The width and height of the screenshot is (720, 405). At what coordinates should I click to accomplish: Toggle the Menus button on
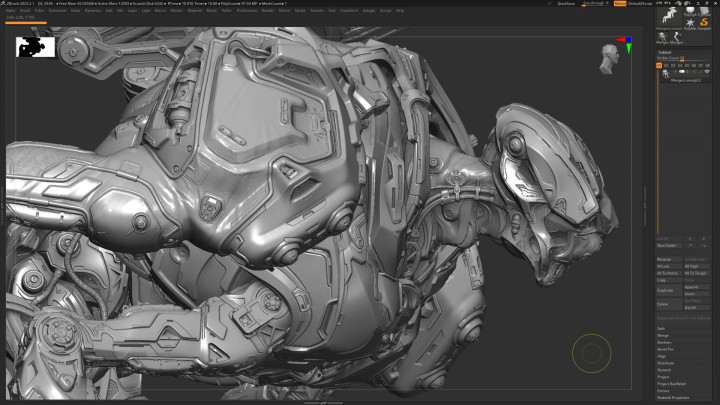click(620, 4)
